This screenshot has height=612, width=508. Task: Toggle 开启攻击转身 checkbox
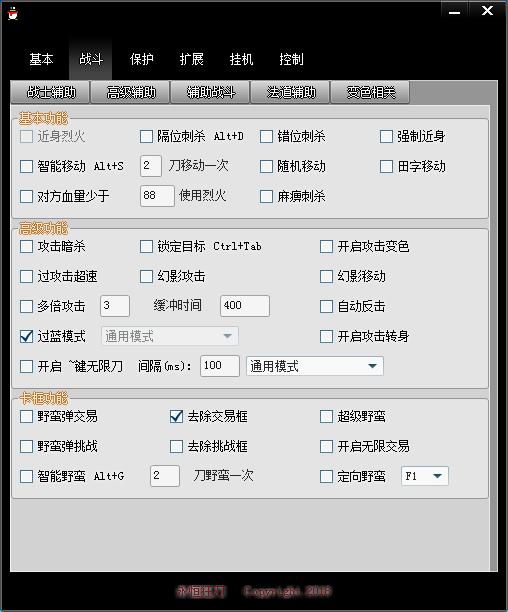[x=326, y=336]
